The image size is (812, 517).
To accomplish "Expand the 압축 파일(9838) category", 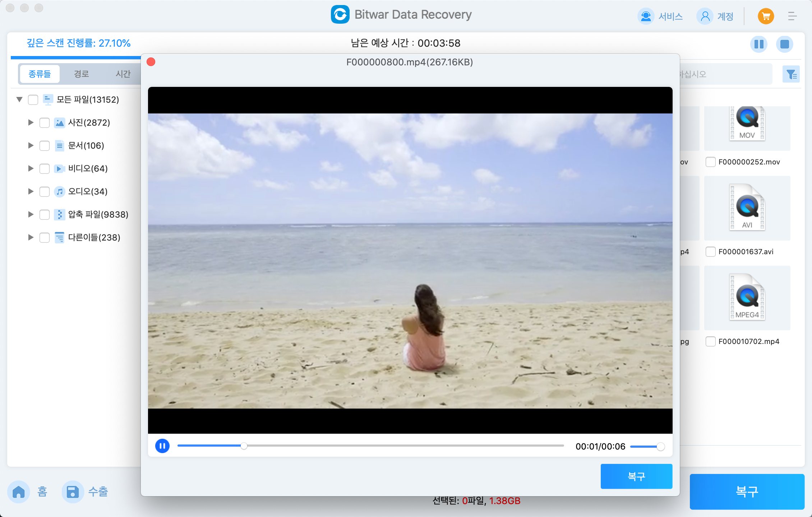I will coord(31,214).
